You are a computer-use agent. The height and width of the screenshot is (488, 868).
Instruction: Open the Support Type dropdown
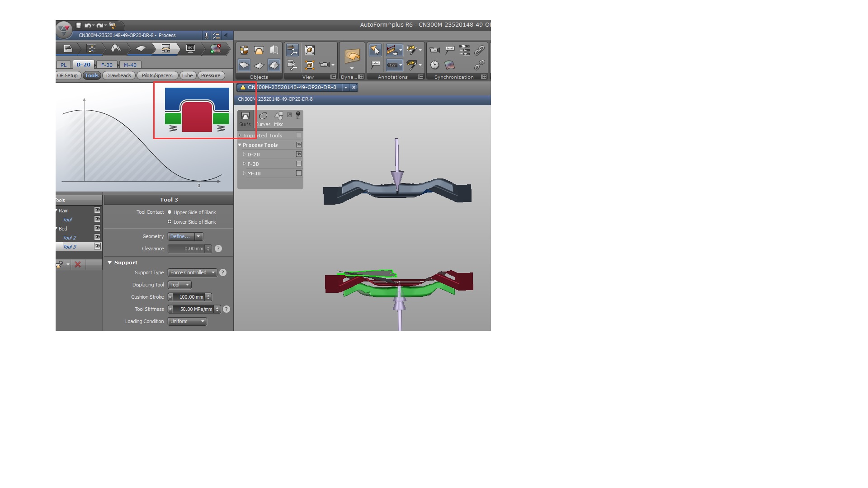[193, 273]
